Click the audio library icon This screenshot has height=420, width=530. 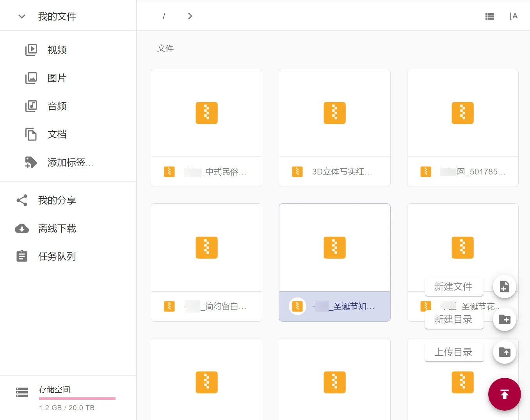(x=31, y=106)
